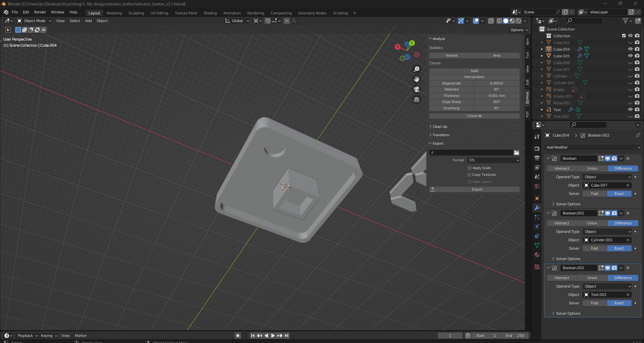Play animation forward button
The width and height of the screenshot is (644, 343).
[273, 336]
